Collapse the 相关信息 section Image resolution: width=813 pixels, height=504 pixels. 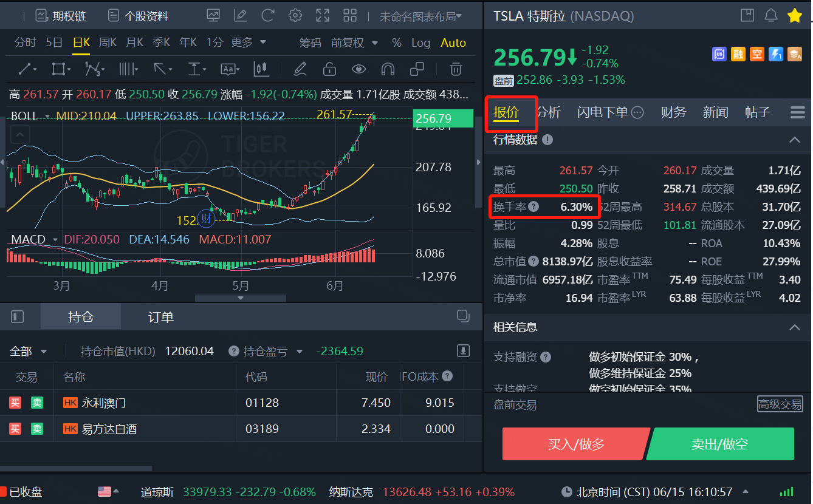pos(794,327)
